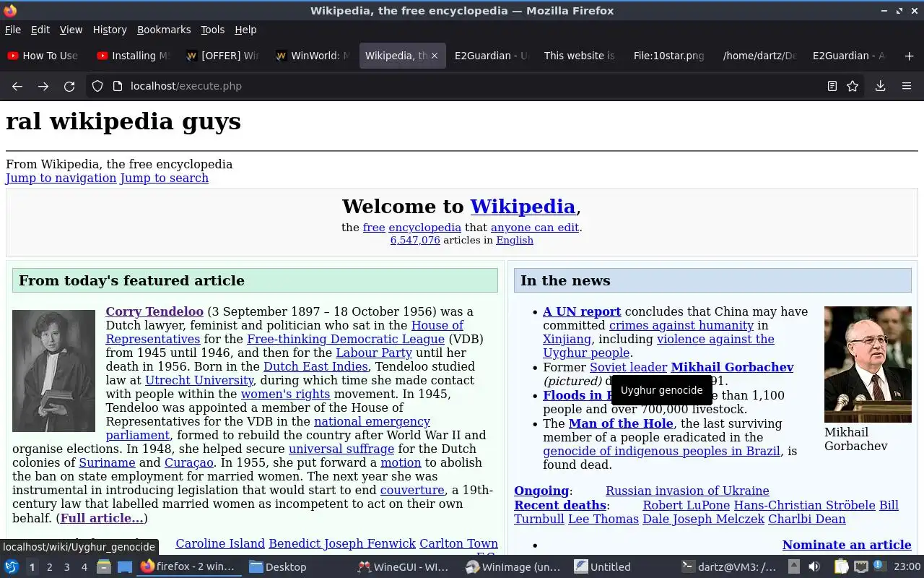Toggle reader view icon in address bar
The width and height of the screenshot is (924, 578).
(x=832, y=86)
